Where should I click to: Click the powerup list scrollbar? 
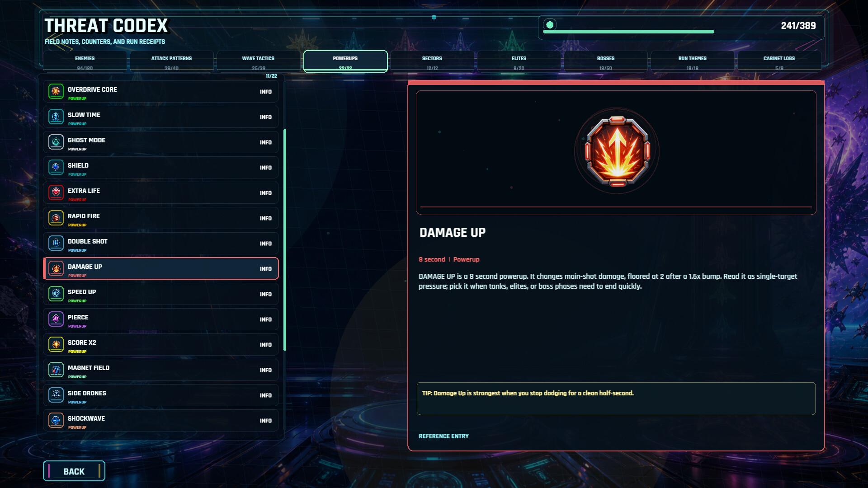(285, 240)
